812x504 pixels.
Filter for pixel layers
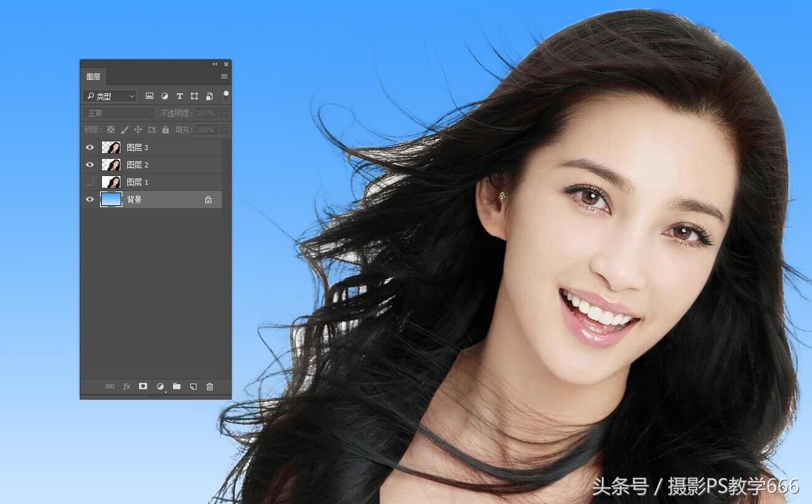[x=150, y=96]
